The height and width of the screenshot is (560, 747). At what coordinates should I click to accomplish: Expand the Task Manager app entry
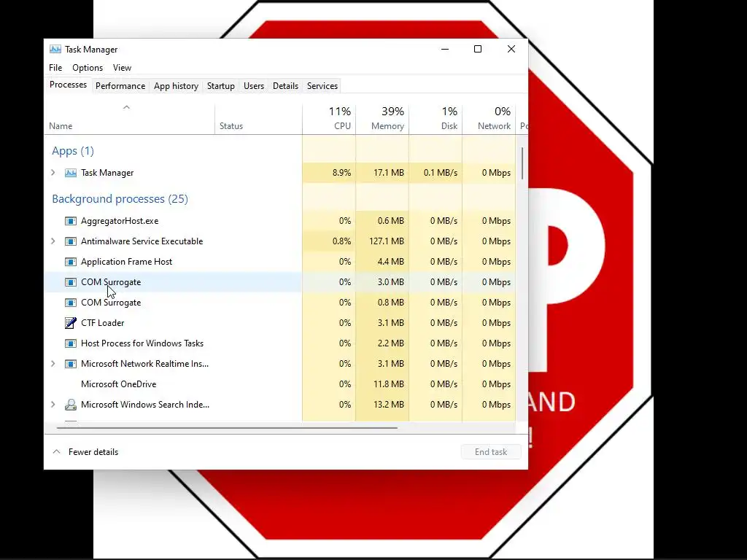coord(53,173)
